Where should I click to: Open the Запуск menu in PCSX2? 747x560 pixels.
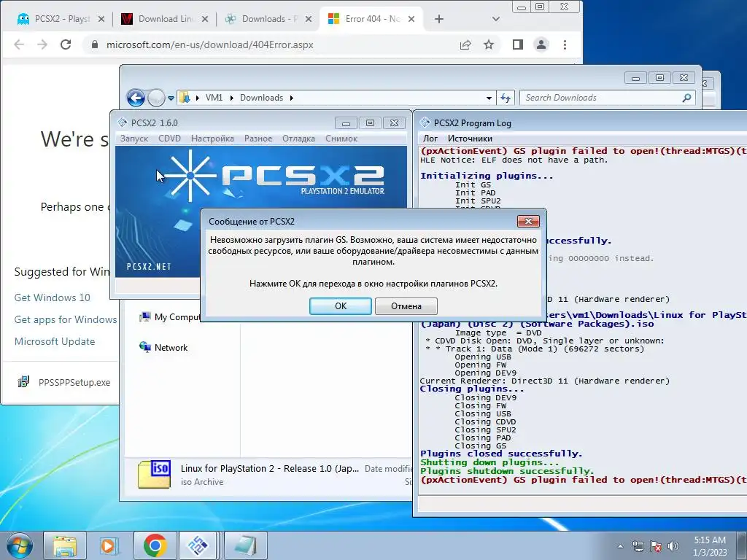[134, 139]
